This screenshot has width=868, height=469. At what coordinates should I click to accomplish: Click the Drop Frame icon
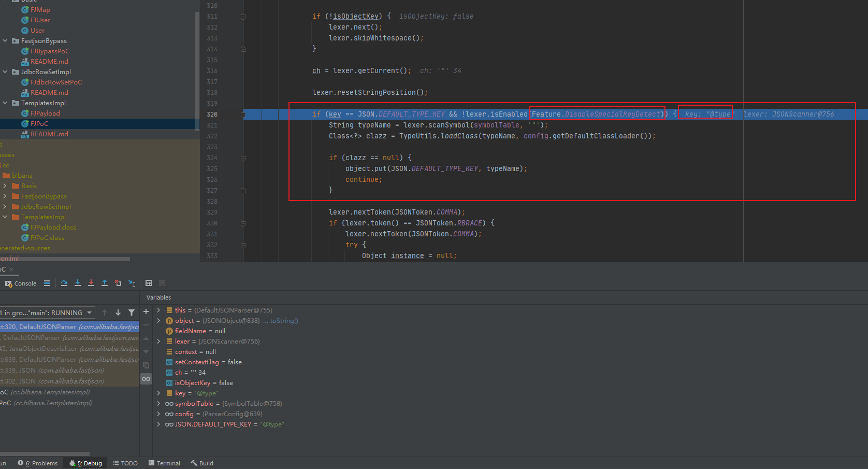pyautogui.click(x=118, y=283)
